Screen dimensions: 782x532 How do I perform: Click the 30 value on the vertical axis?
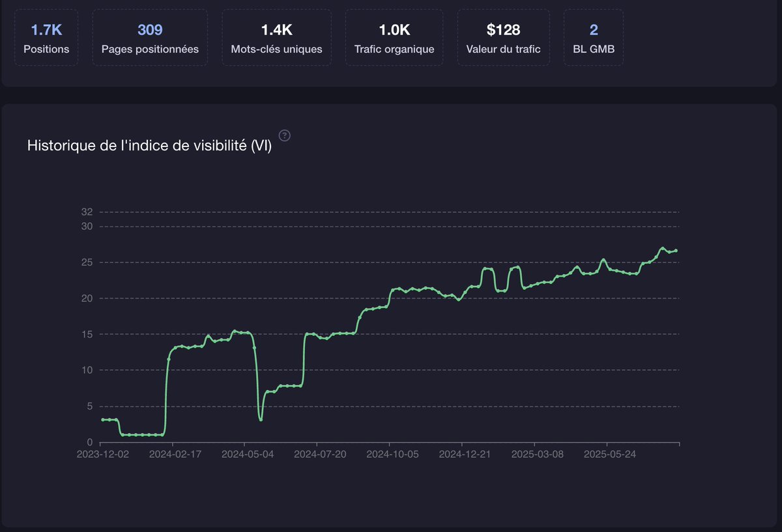click(x=87, y=227)
